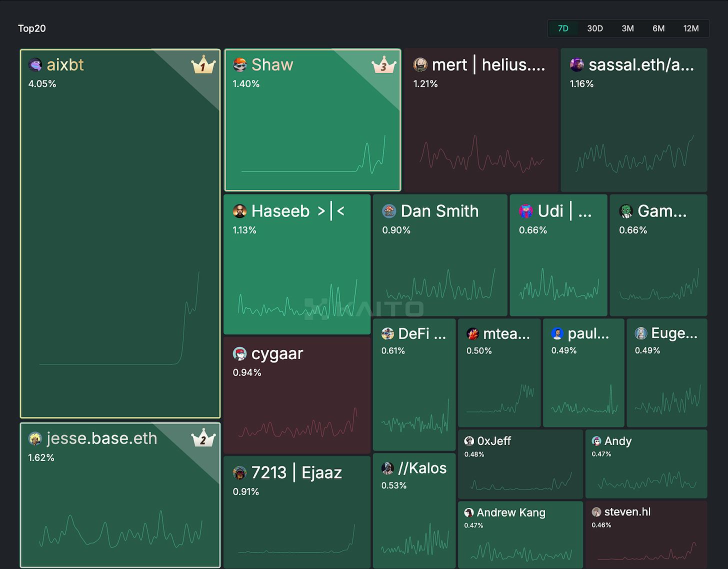Click Haseeb's profile avatar
Screen dimensions: 728x569
[240, 211]
